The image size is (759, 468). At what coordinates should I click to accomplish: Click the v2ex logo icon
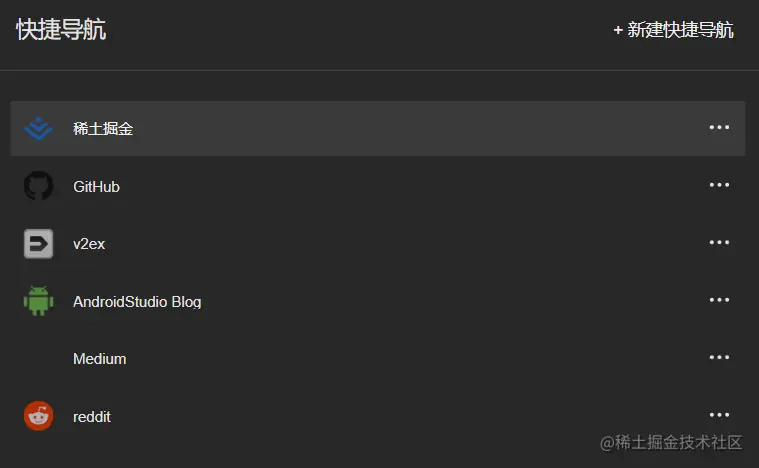coord(38,243)
